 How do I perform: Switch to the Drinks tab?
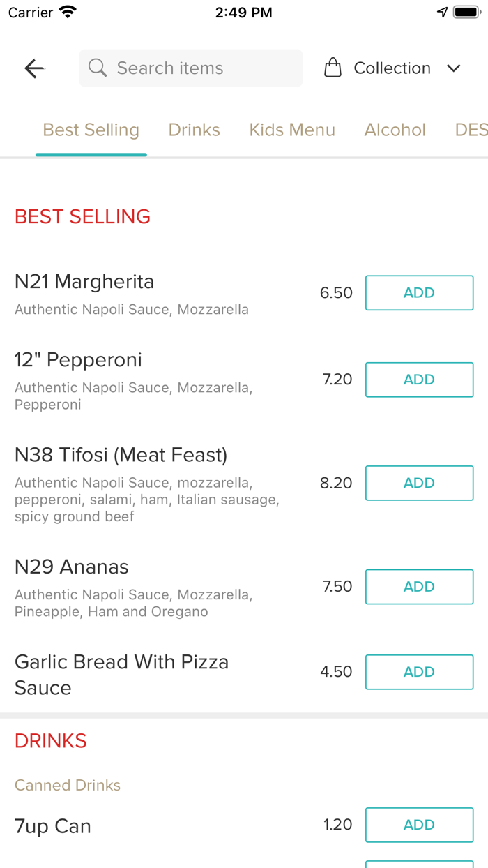pos(195,130)
